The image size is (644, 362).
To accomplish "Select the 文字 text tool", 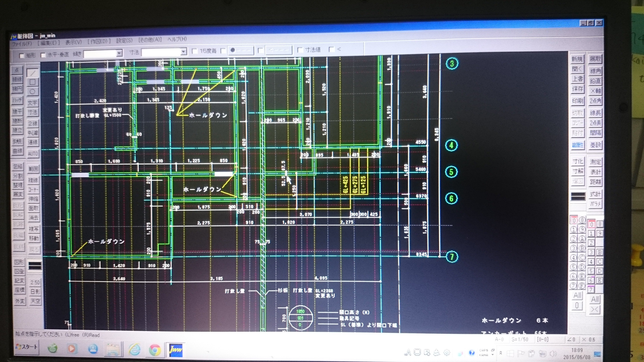I will [x=33, y=103].
